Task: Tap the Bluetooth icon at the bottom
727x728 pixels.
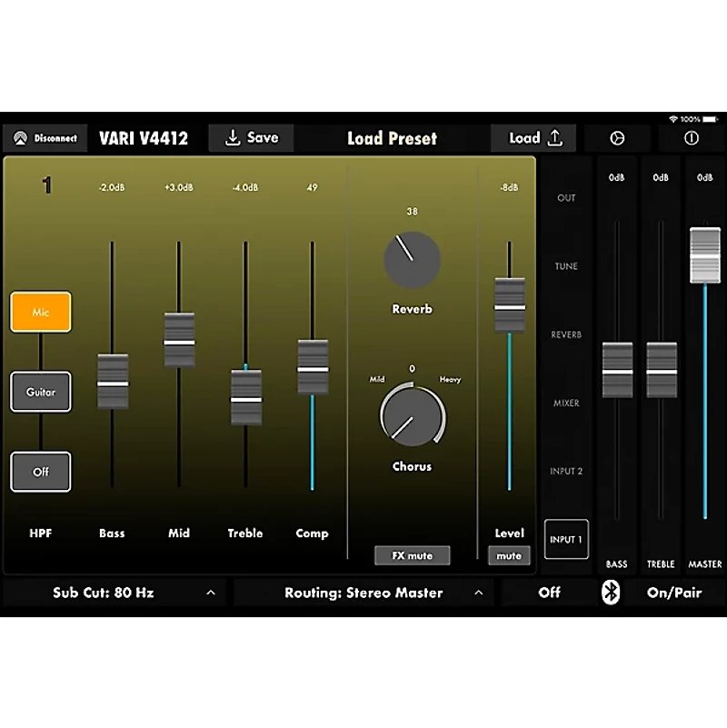Action: [612, 593]
